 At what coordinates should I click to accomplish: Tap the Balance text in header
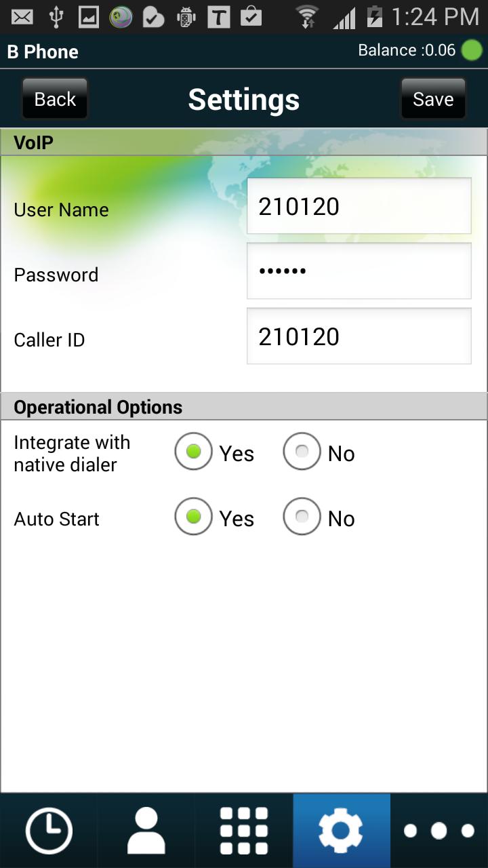pos(406,51)
